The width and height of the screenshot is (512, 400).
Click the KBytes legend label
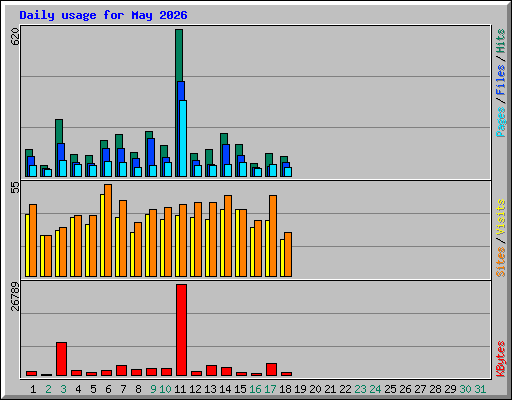500,359
